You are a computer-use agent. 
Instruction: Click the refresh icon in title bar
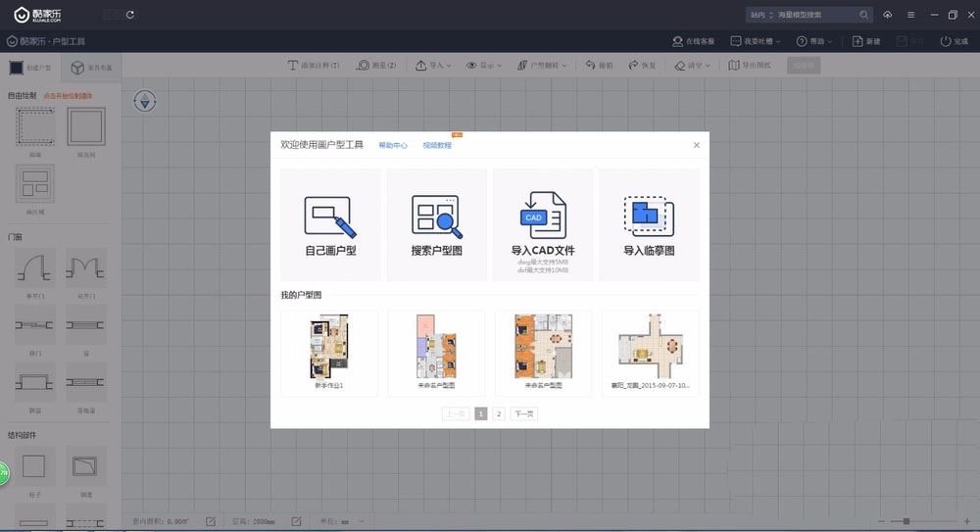click(131, 15)
